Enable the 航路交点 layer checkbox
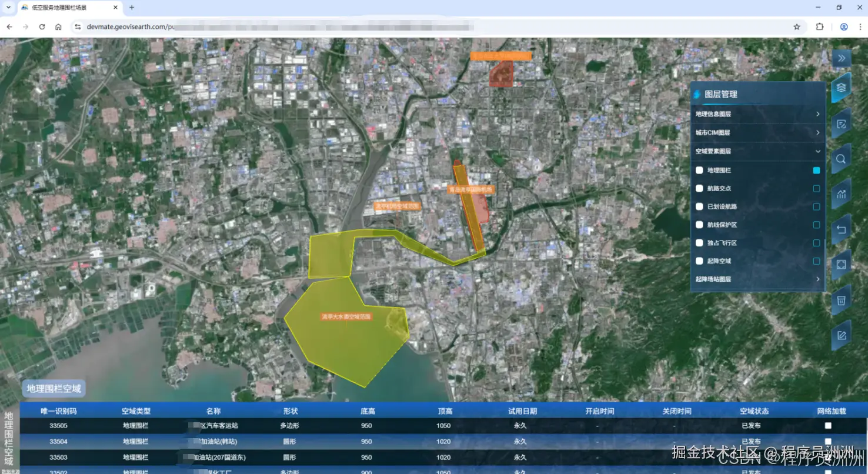868x474 pixels. 699,189
